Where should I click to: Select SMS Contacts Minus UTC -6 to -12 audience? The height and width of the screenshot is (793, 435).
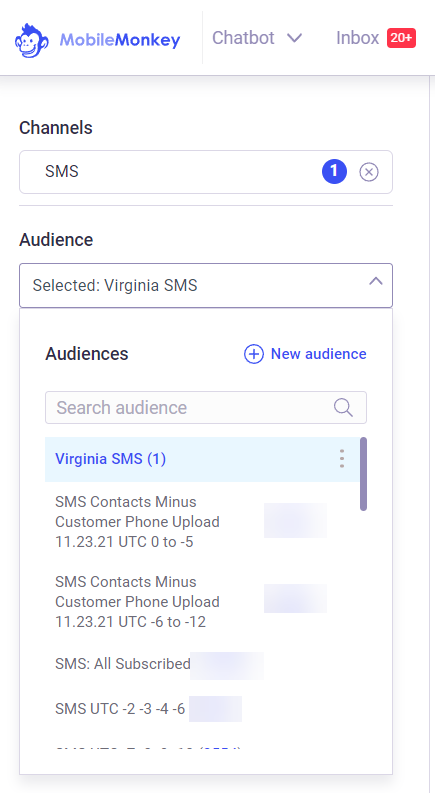[202, 602]
